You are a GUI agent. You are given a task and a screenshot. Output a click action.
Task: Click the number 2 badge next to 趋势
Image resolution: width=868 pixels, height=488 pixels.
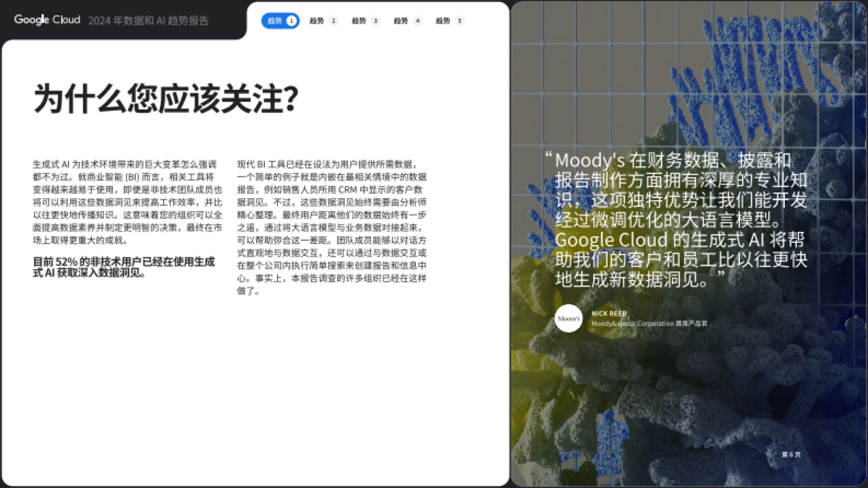334,22
